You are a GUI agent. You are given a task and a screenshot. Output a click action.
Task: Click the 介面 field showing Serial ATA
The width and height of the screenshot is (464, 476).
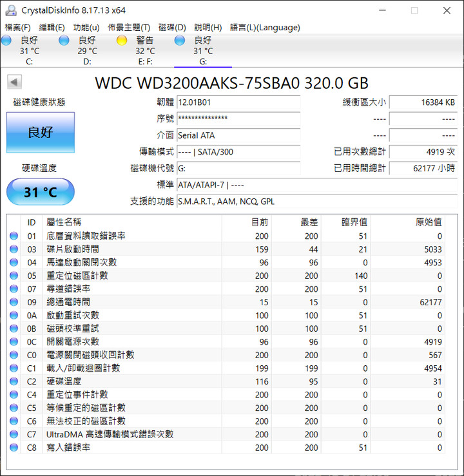click(x=238, y=135)
